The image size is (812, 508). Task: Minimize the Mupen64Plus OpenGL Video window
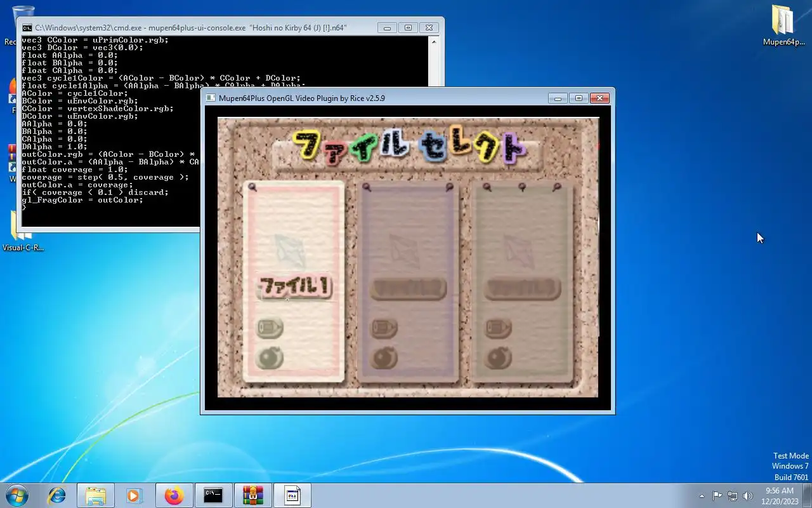[x=558, y=98]
